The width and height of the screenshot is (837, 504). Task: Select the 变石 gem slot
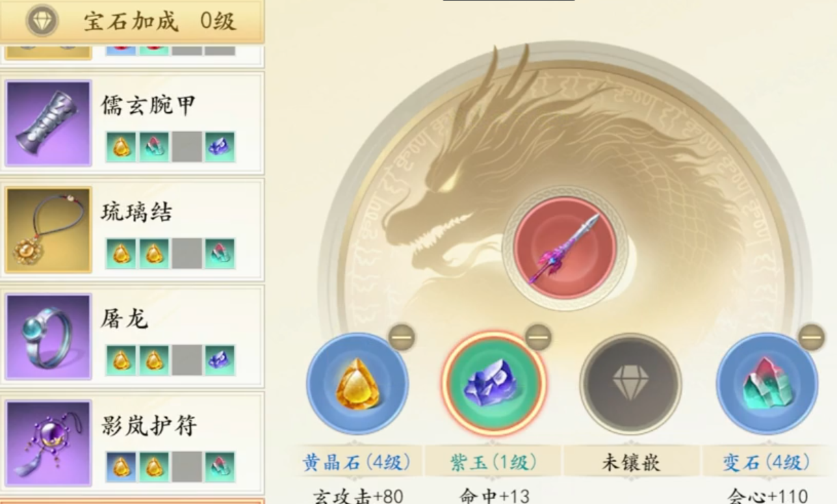point(767,384)
